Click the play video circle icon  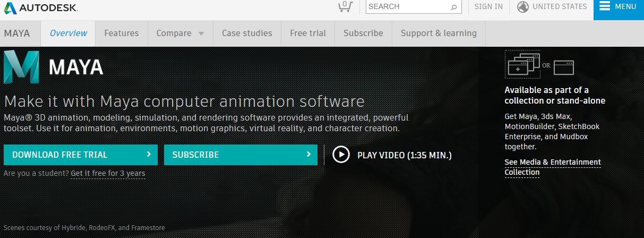(x=341, y=155)
